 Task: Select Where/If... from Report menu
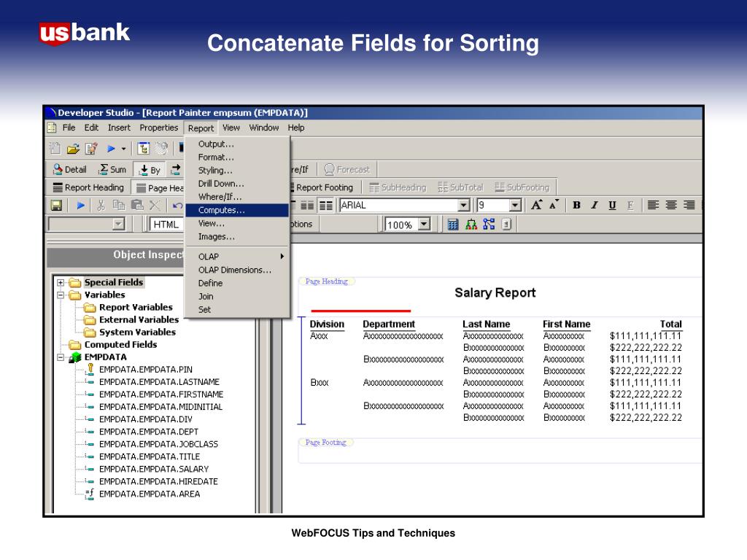pos(237,197)
